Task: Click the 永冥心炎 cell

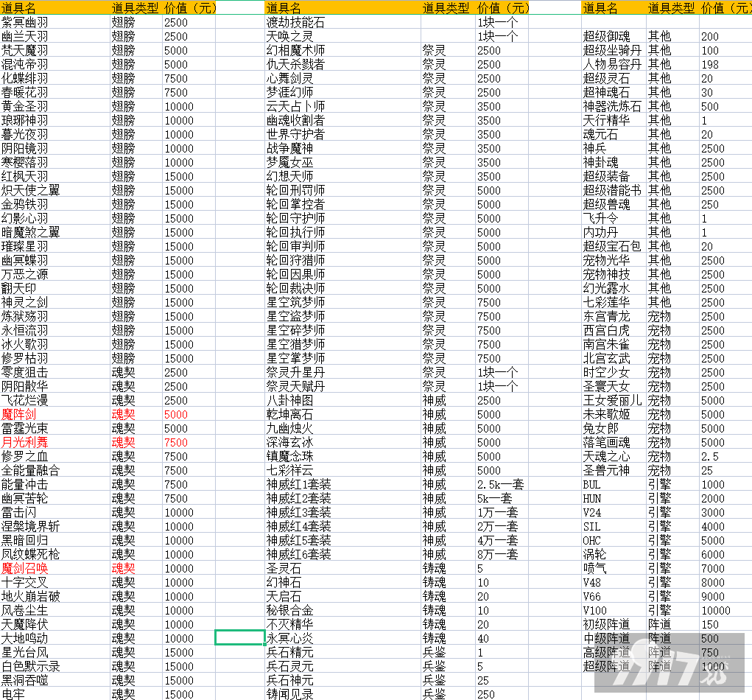Action: click(289, 639)
